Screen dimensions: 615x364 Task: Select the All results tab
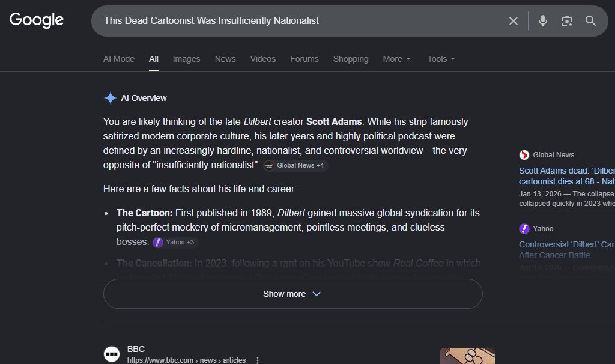(153, 59)
